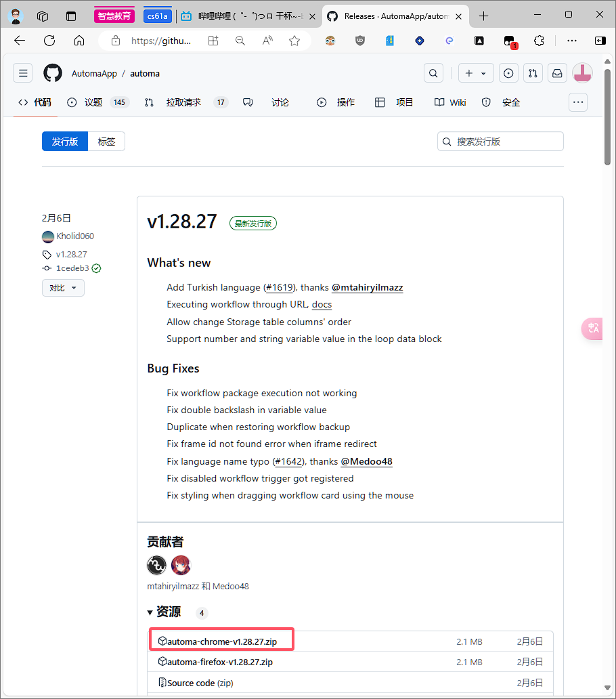Open the v1.28.27 tag link in sidebar
The width and height of the screenshot is (616, 699).
point(71,255)
